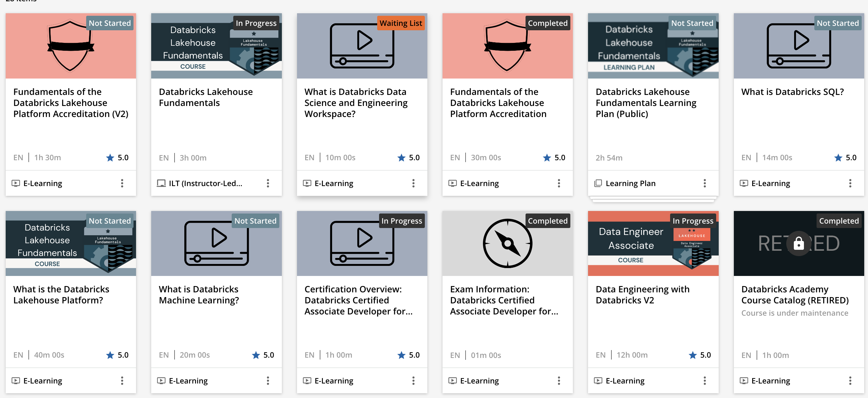Open three-dot menu for What is Databricks SQL?

850,183
